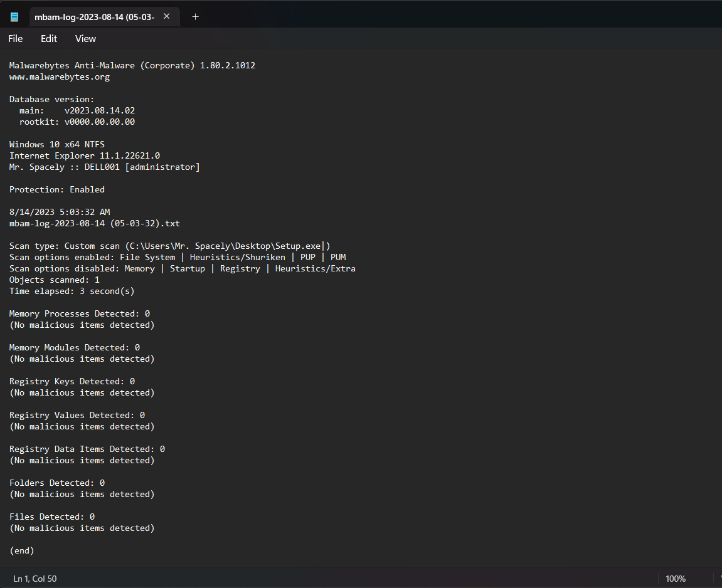The image size is (722, 588).
Task: Click the 'Memory Modules Detected: 0' line
Action: point(75,347)
